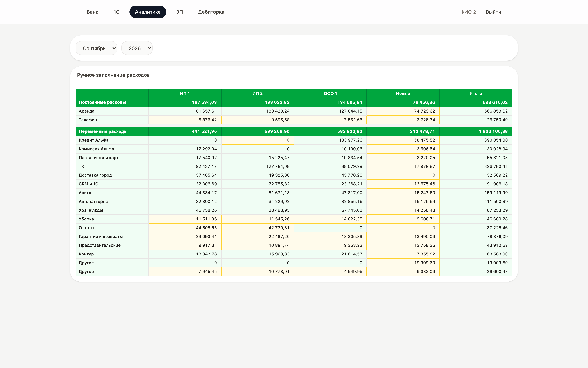Edit Кредит Альфа empty cell for ИП 2
The width and height of the screenshot is (588, 368).
click(x=258, y=140)
